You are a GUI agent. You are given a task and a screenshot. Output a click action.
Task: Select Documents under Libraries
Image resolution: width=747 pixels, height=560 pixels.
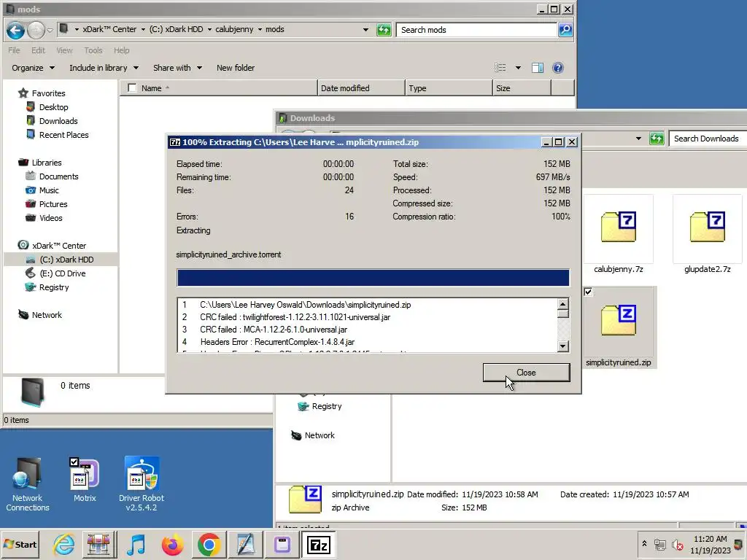(x=58, y=176)
